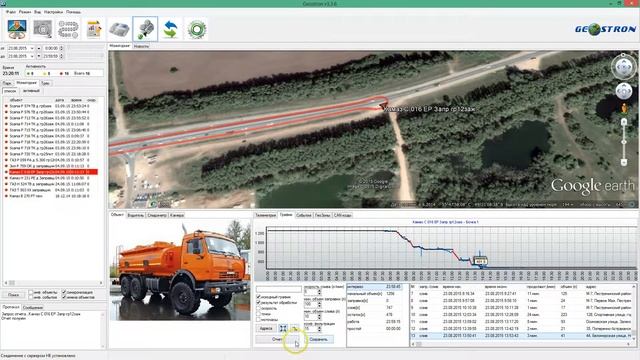The image size is (640, 360).
Task: Click the gray map search toolbar icon
Action: [42, 29]
